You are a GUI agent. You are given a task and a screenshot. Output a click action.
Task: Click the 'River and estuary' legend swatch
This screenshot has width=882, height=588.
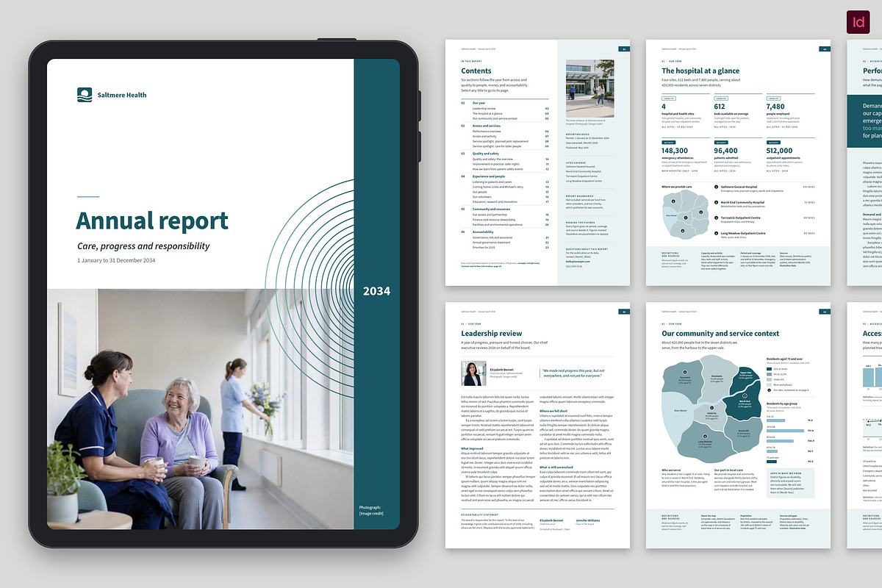click(x=769, y=385)
